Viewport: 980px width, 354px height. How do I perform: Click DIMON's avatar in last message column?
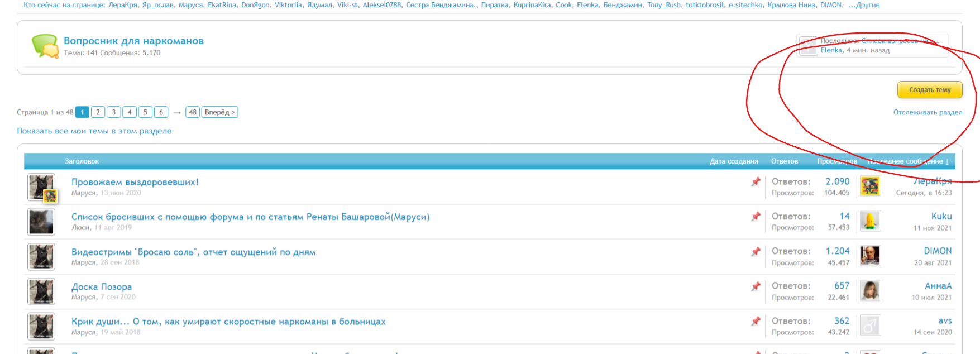870,256
